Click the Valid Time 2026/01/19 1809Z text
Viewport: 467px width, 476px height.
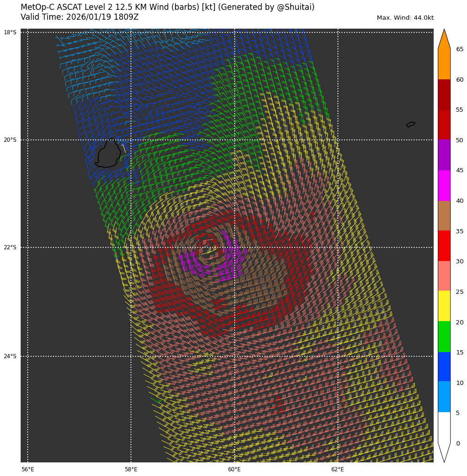coord(80,17)
